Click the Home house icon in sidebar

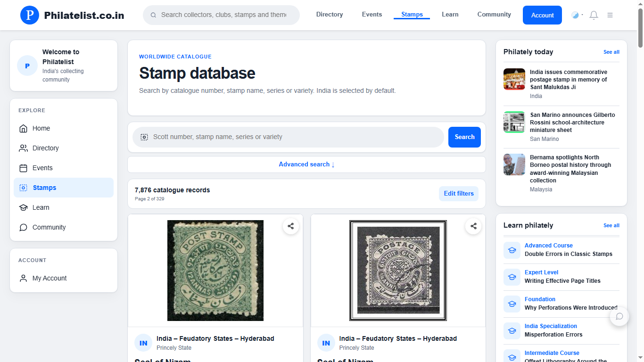tap(23, 128)
